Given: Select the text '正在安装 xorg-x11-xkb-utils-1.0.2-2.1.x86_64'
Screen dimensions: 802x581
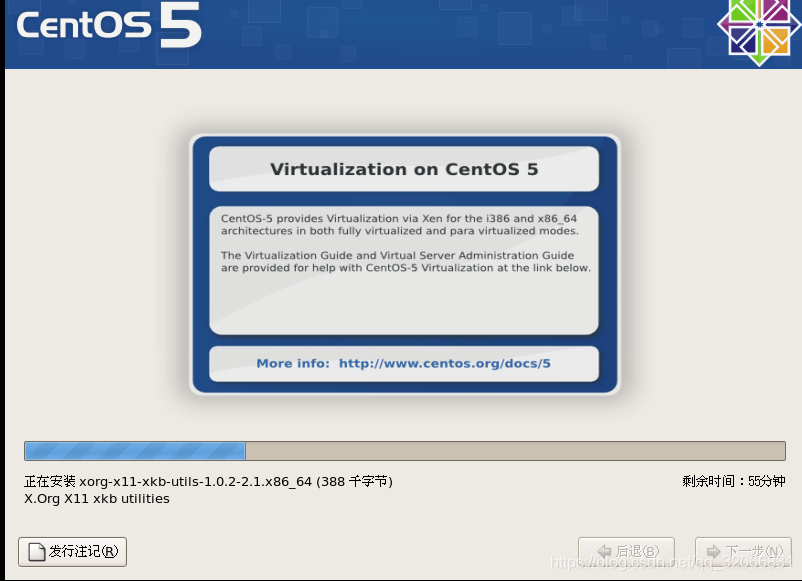Looking at the screenshot, I should 168,482.
